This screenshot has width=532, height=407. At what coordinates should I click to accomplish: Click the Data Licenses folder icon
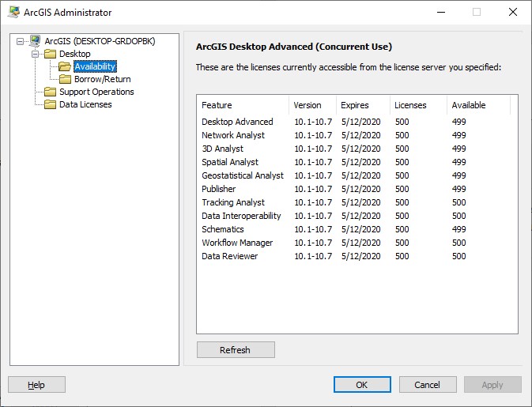click(51, 104)
